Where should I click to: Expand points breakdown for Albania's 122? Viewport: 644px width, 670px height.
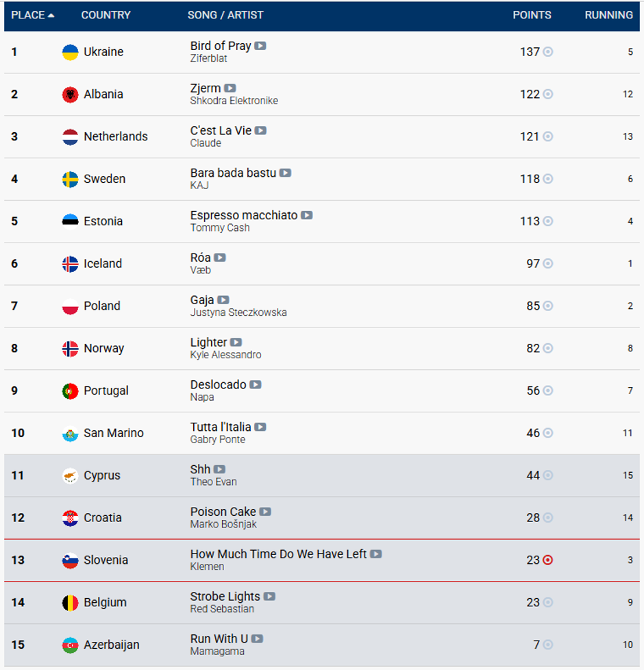pyautogui.click(x=548, y=95)
